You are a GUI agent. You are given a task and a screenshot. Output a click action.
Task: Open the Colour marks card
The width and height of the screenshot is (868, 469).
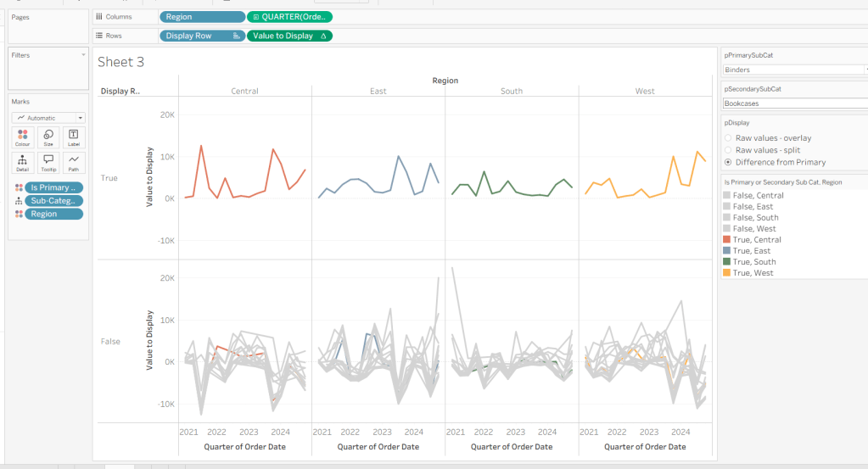click(22, 137)
